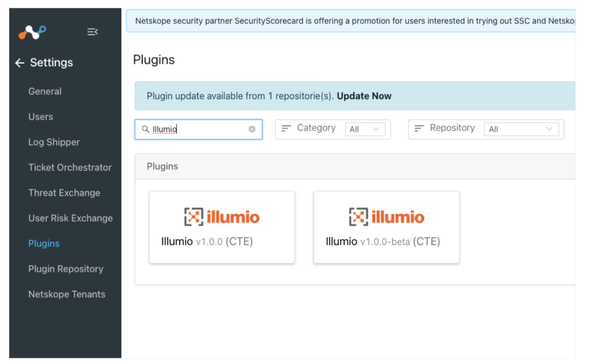593x364 pixels.
Task: Open the Illumio v1.0.0-beta (CTE) plugin card
Action: coord(386,227)
